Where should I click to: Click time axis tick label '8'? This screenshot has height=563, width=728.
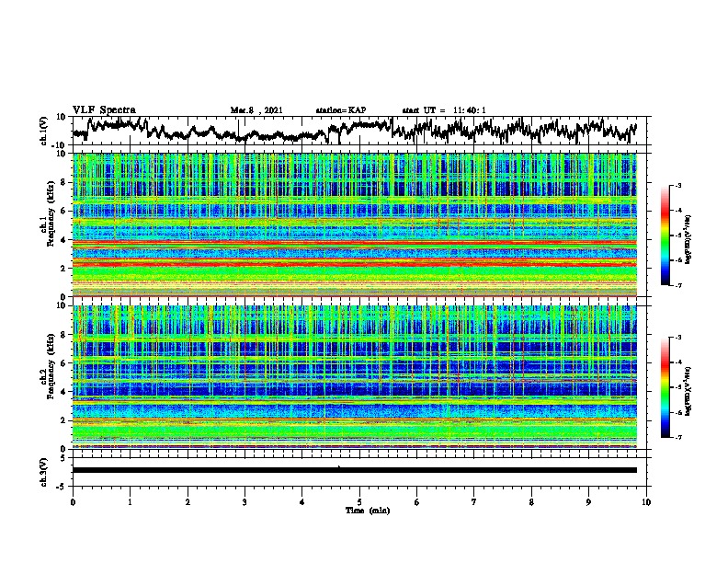531,502
